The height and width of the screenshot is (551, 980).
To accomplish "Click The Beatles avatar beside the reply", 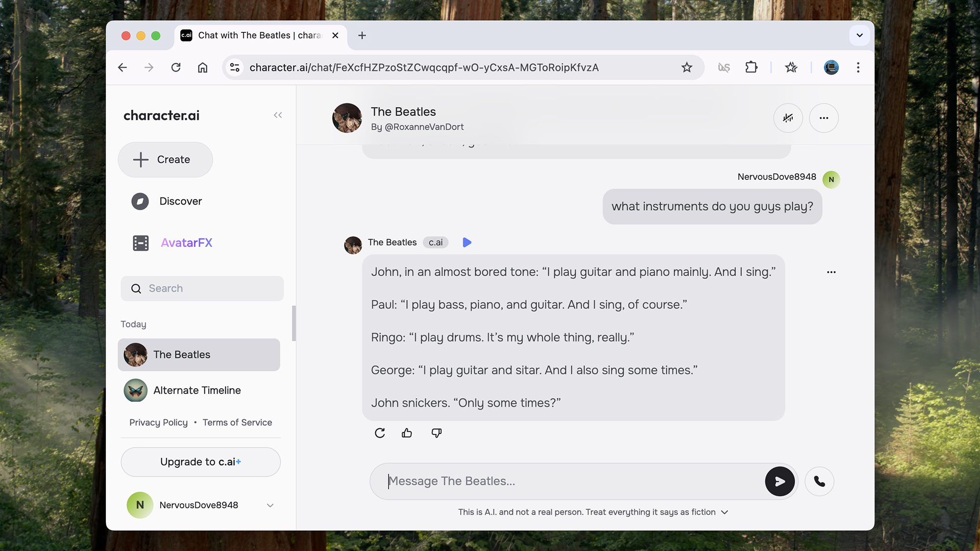I will (353, 245).
